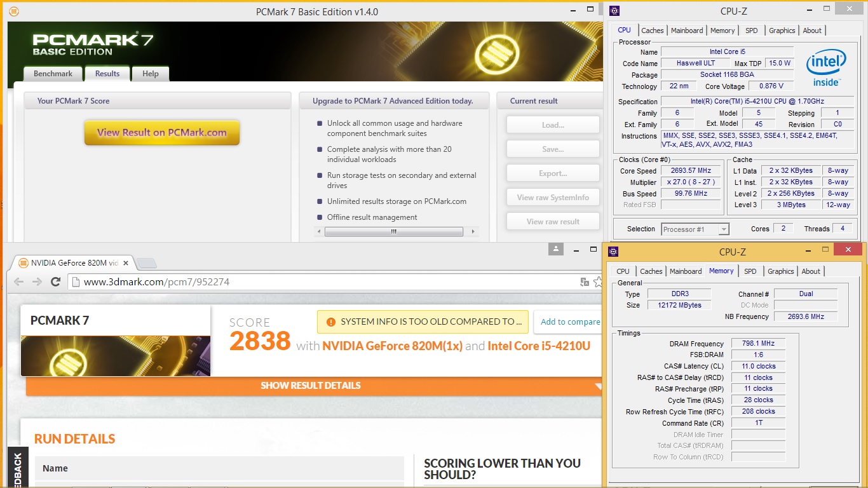Click the memory Size value 12172 MBytes
The height and width of the screenshot is (488, 868).
[679, 306]
